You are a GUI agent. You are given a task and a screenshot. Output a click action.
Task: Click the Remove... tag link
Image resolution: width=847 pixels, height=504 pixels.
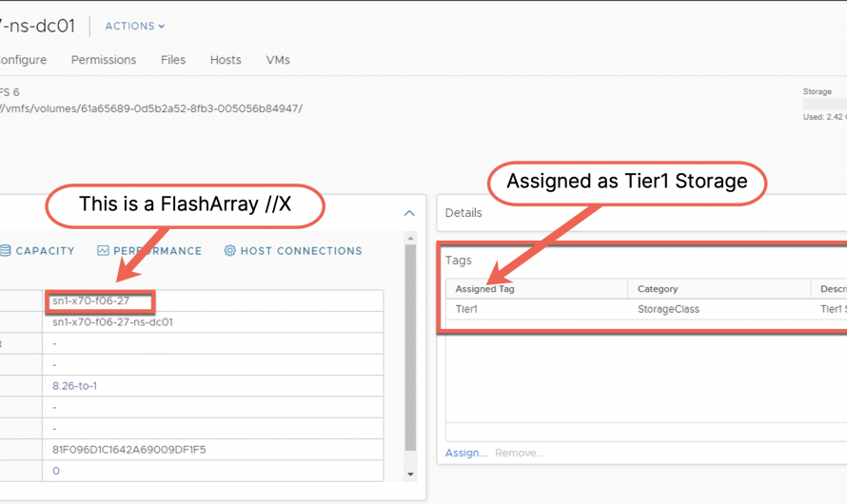pyautogui.click(x=520, y=453)
